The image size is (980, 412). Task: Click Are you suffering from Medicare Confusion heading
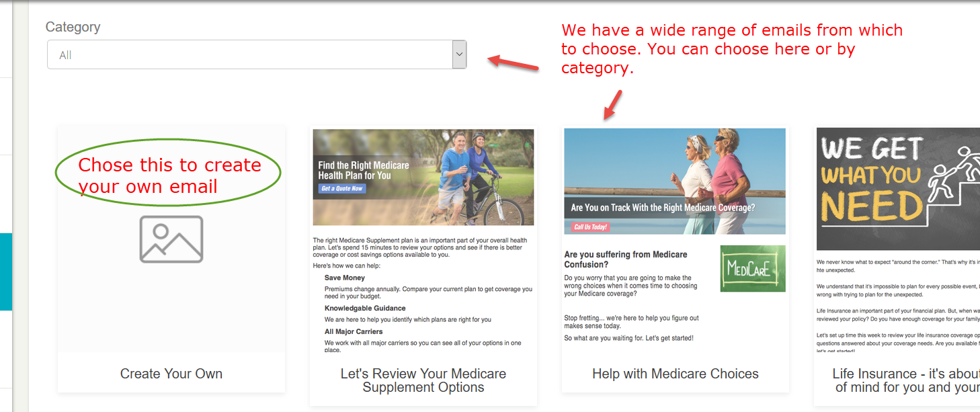point(626,259)
